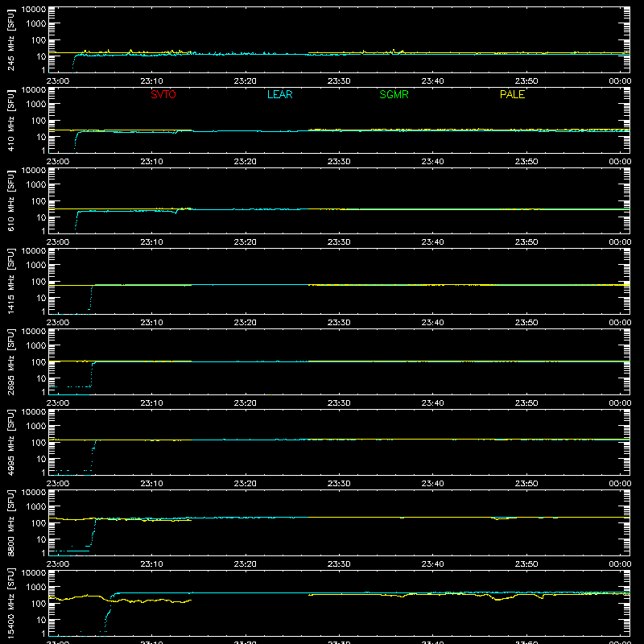Select the 15400 MHz [SFU] axis title
Screen dimensions: 644x644
tap(10, 604)
